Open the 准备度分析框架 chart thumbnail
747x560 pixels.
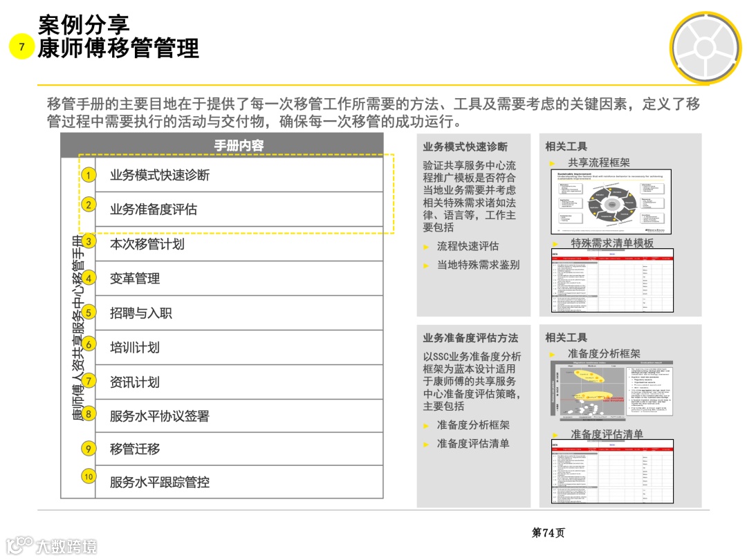611,391
